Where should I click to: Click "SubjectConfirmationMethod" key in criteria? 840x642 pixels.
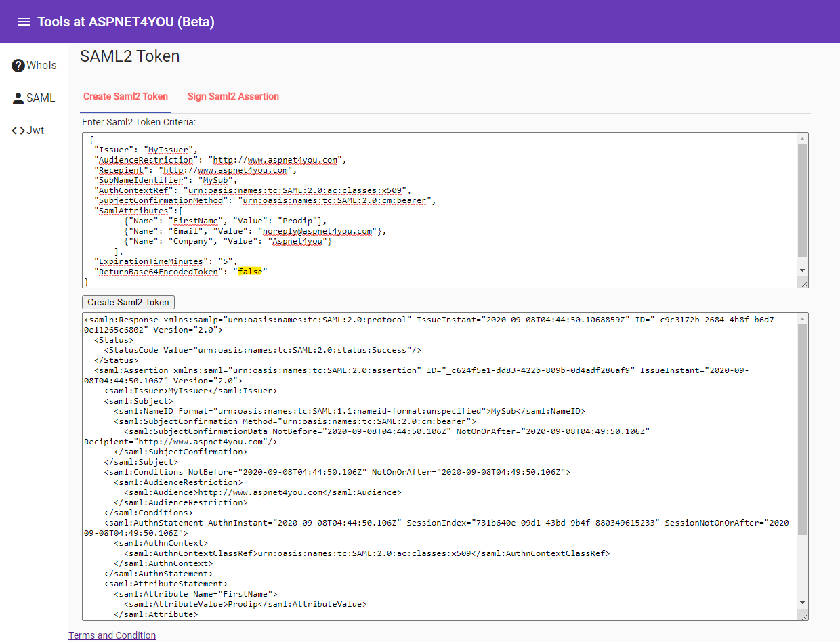[x=161, y=200]
